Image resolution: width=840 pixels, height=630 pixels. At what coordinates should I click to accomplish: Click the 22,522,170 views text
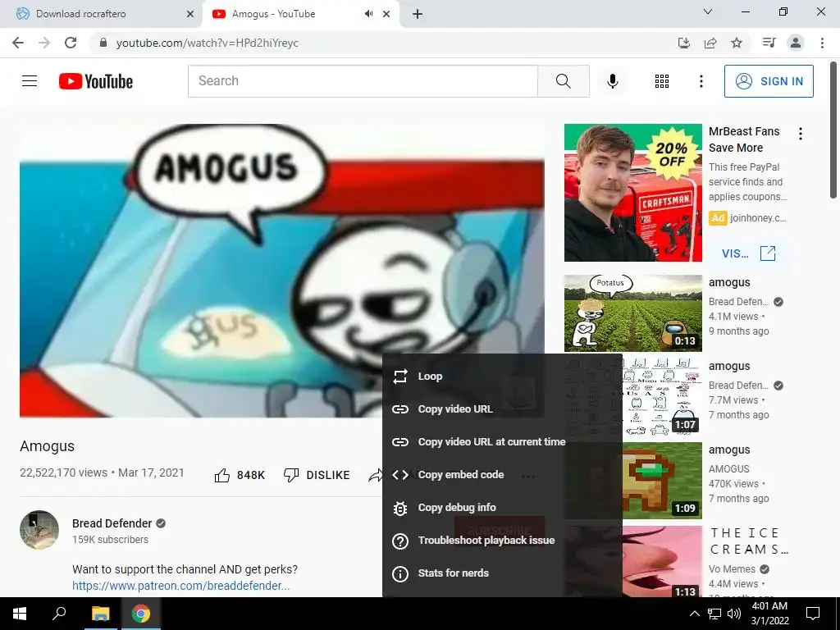click(x=63, y=472)
